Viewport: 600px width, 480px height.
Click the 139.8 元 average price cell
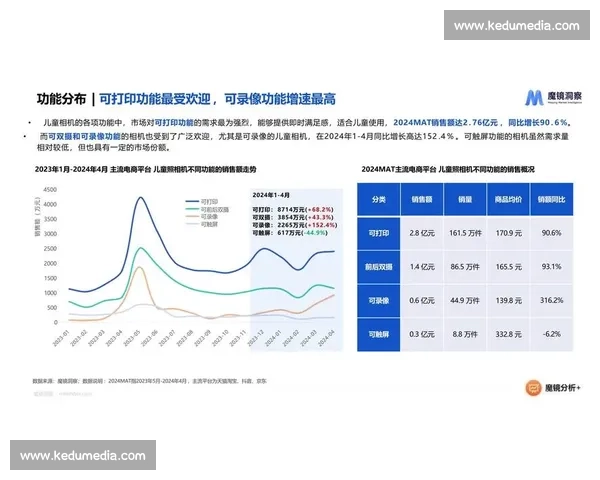pos(509,300)
